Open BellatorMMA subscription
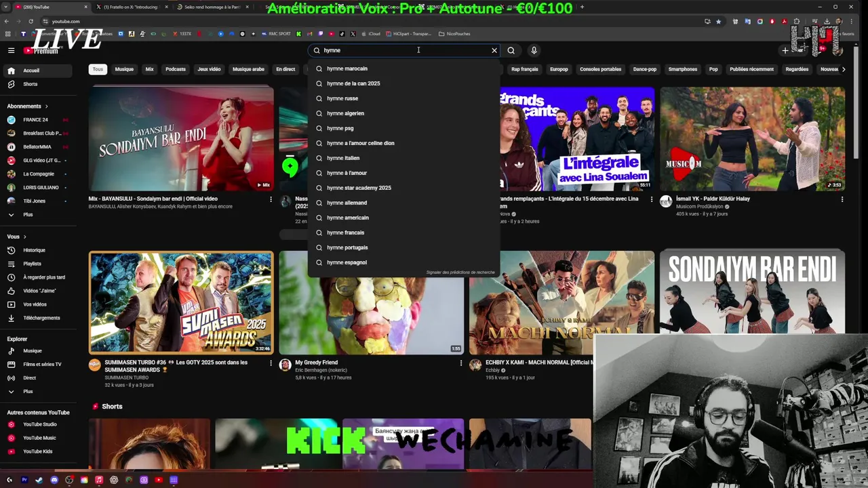Viewport: 868px width, 488px height. click(39, 147)
